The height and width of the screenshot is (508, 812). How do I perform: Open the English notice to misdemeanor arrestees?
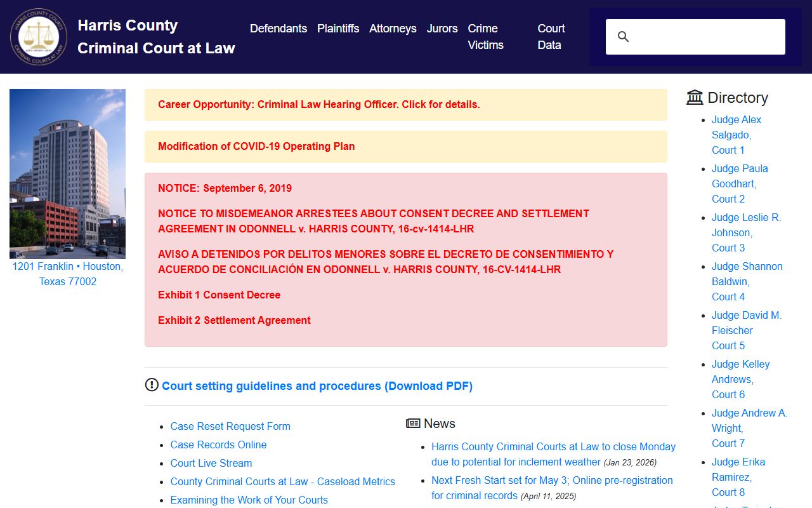pyautogui.click(x=374, y=221)
